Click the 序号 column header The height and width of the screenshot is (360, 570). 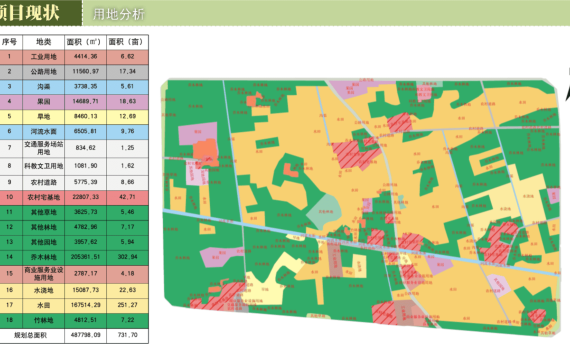point(10,42)
